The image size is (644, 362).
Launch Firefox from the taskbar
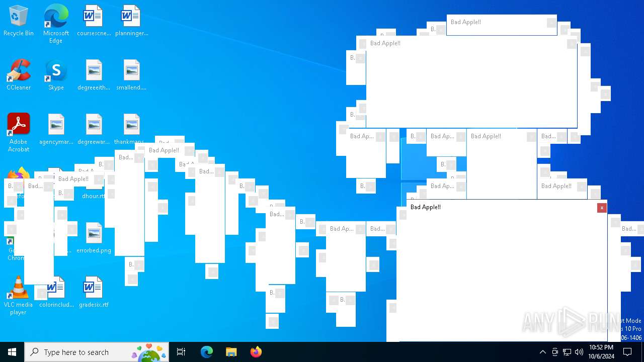(256, 352)
